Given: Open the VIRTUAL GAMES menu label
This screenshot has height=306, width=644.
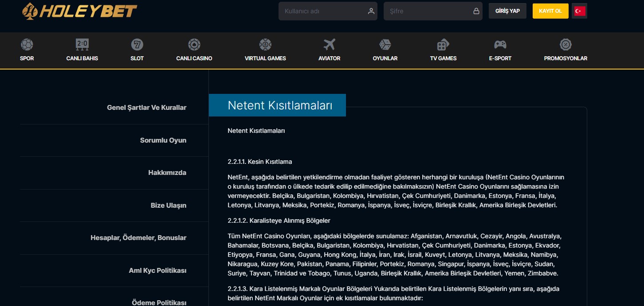Looking at the screenshot, I should click(x=265, y=58).
